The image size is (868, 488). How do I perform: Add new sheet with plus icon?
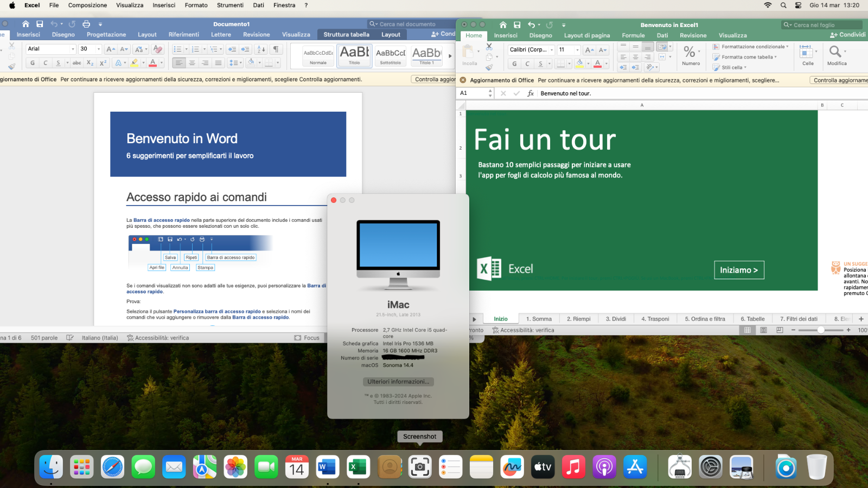[x=861, y=319]
